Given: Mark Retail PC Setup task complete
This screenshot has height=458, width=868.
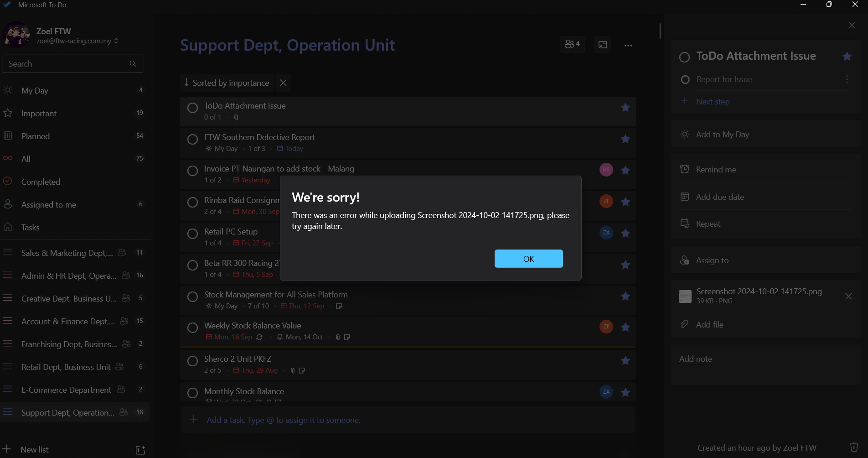Looking at the screenshot, I should (193, 234).
